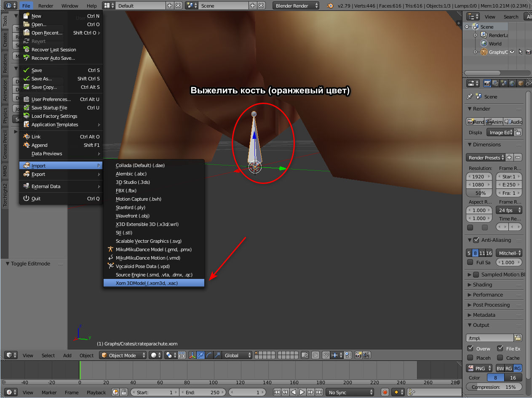Screen dimensions: 532x398
Task: Click the auto keying record button
Action: click(x=385, y=392)
